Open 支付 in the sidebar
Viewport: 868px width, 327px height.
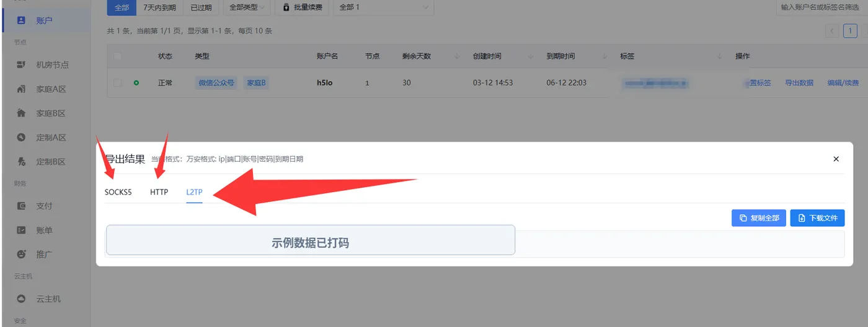coord(46,206)
